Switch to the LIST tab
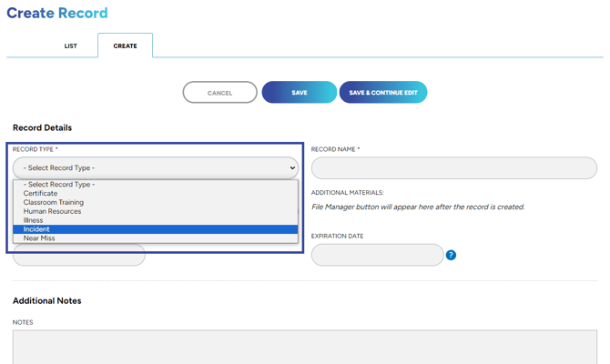610x364 pixels. pos(70,45)
